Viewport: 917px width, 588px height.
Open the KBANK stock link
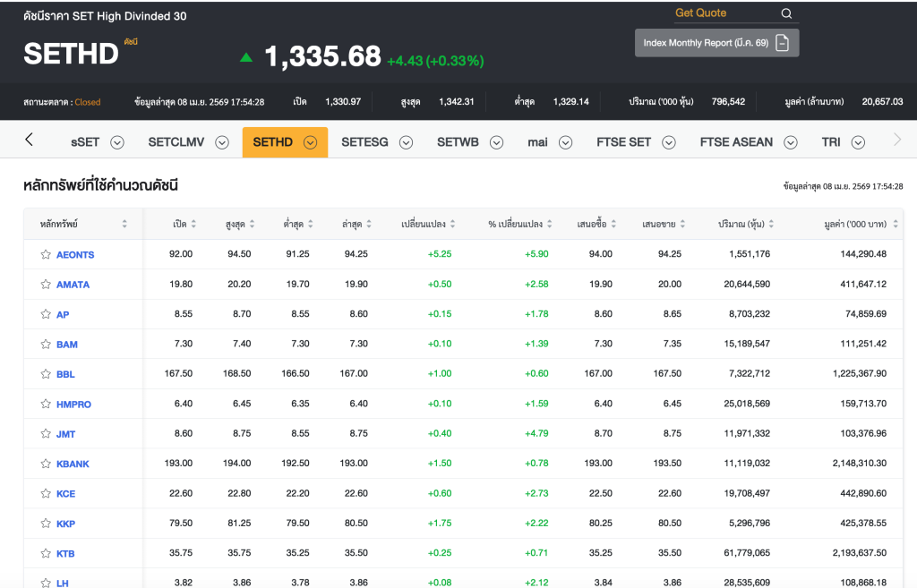[73, 464]
